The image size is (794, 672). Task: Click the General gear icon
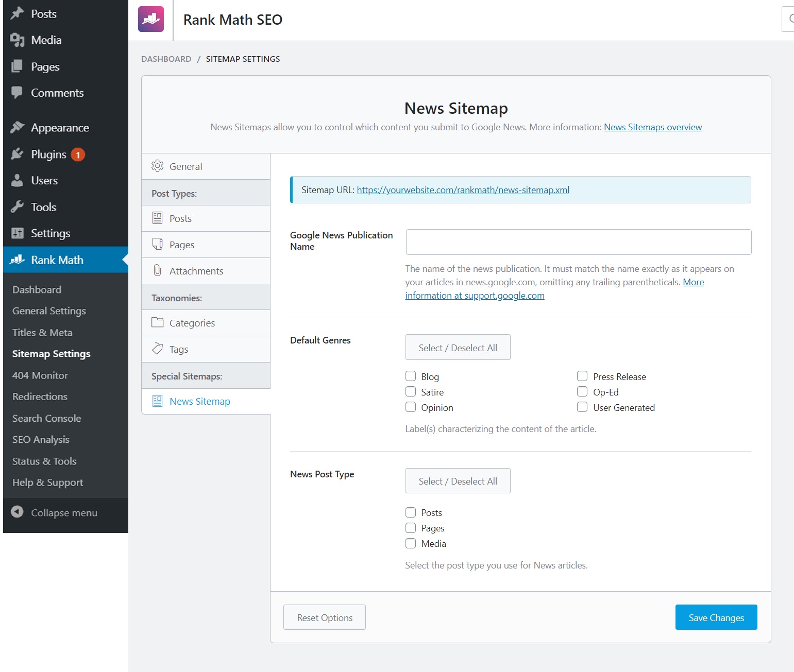(157, 166)
